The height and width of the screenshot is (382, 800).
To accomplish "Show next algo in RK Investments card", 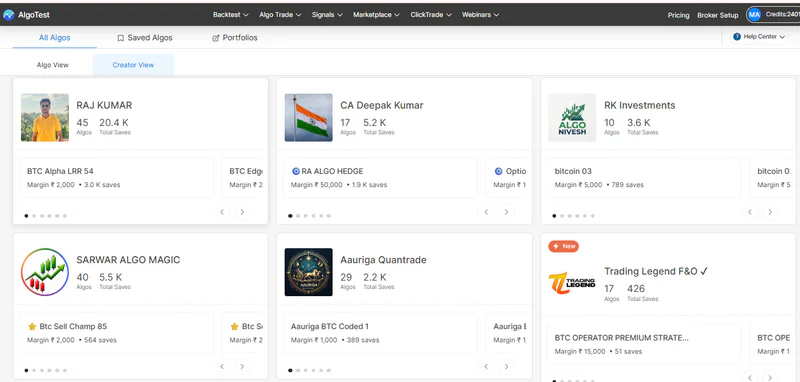I will click(x=770, y=212).
